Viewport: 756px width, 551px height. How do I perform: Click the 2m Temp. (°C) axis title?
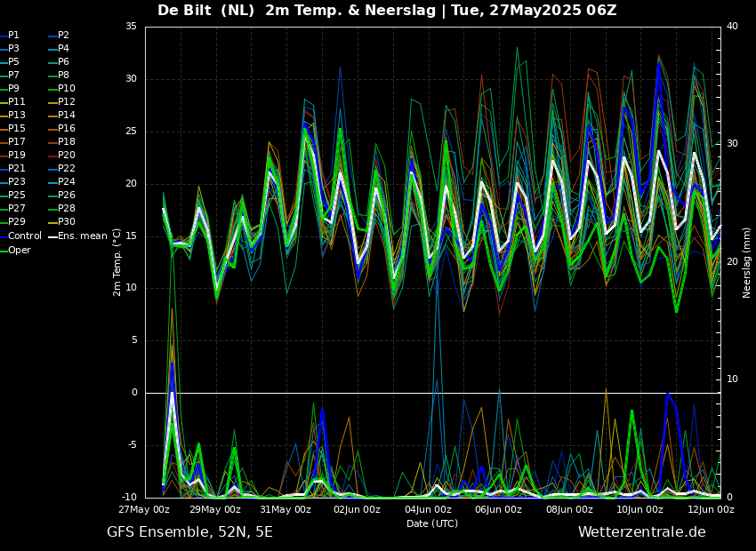click(117, 261)
